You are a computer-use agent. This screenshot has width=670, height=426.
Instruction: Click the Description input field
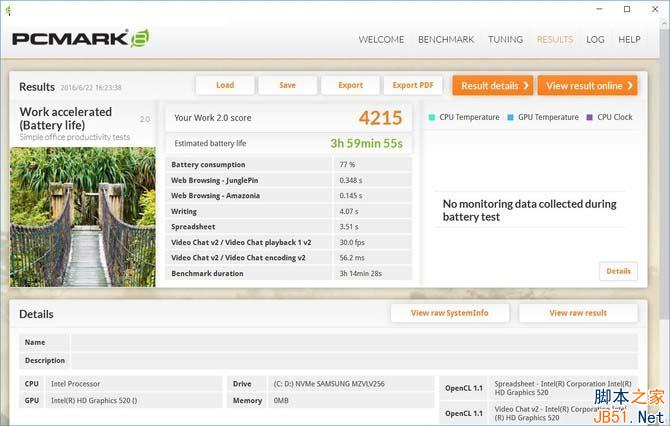354,361
